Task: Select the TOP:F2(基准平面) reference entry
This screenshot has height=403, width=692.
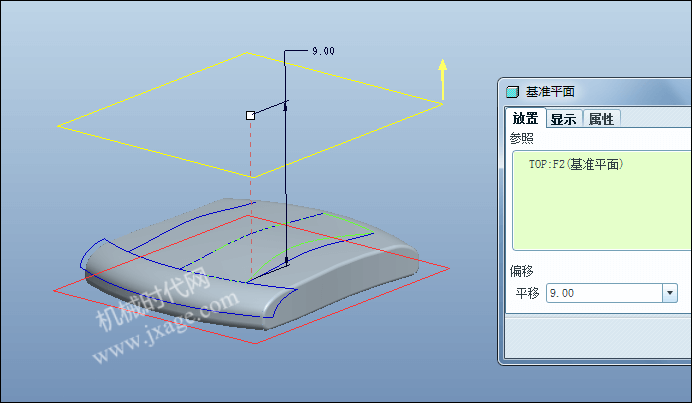Action: (x=576, y=164)
